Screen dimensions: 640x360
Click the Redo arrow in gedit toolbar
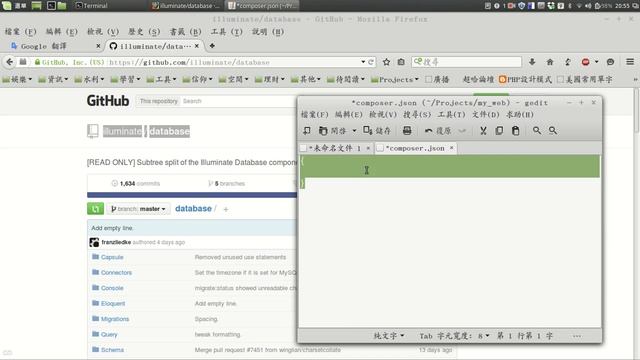pos(462,131)
